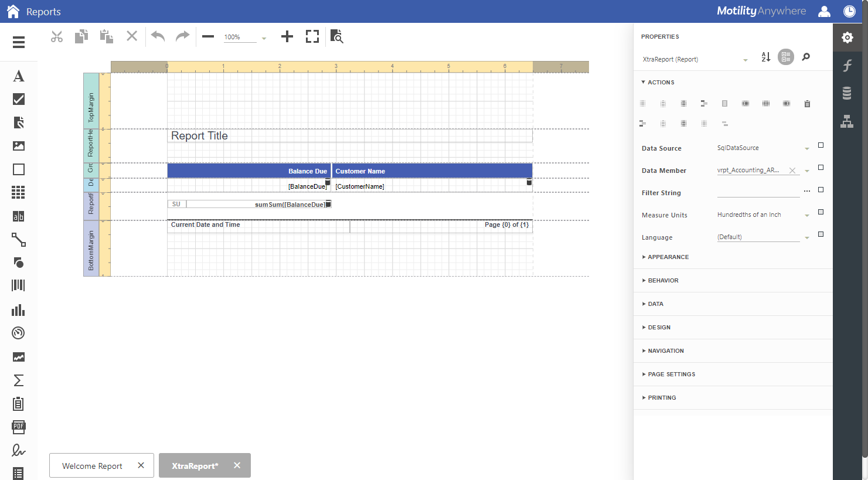This screenshot has width=868, height=480.
Task: Select the PDF Signature tool
Action: click(19, 450)
